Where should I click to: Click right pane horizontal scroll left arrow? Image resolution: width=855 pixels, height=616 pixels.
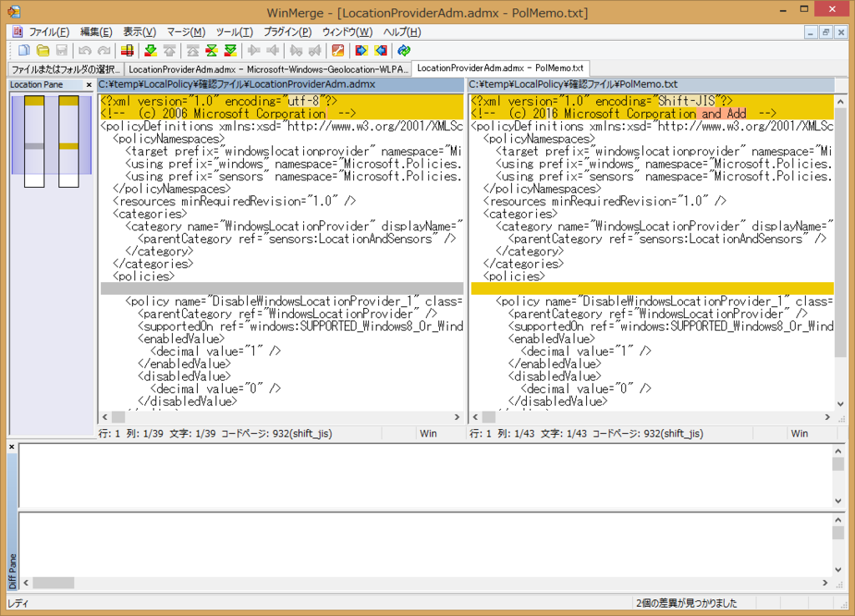point(475,417)
